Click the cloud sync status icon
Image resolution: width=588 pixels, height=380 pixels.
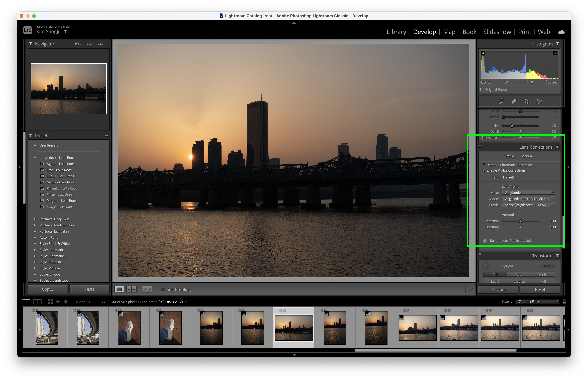tap(561, 32)
